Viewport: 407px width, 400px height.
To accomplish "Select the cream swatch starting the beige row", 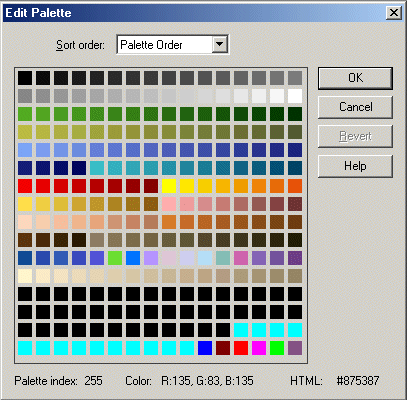I will pyautogui.click(x=25, y=276).
